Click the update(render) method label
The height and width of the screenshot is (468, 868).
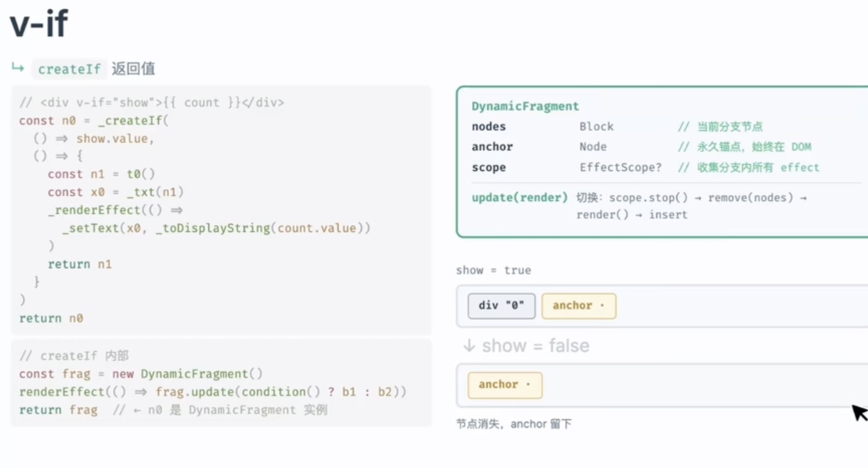pos(519,197)
